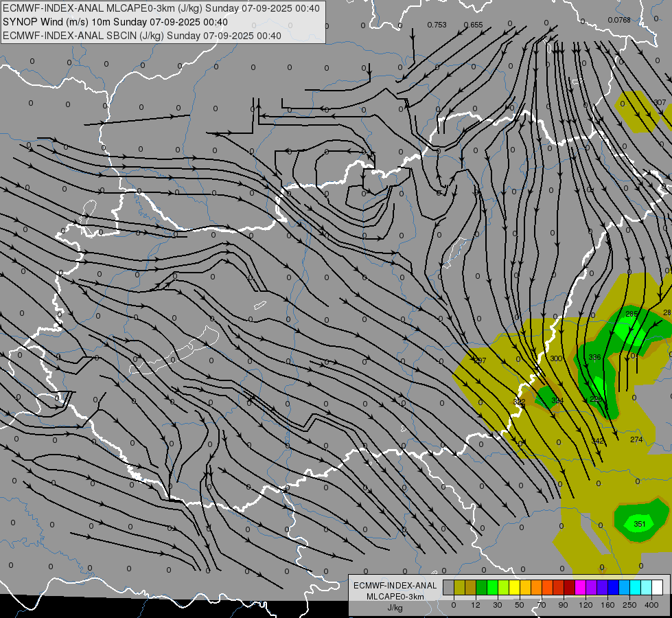Screen dimensions: 672x618
Task: Click the legend tick label '250'
Action: 629,605
